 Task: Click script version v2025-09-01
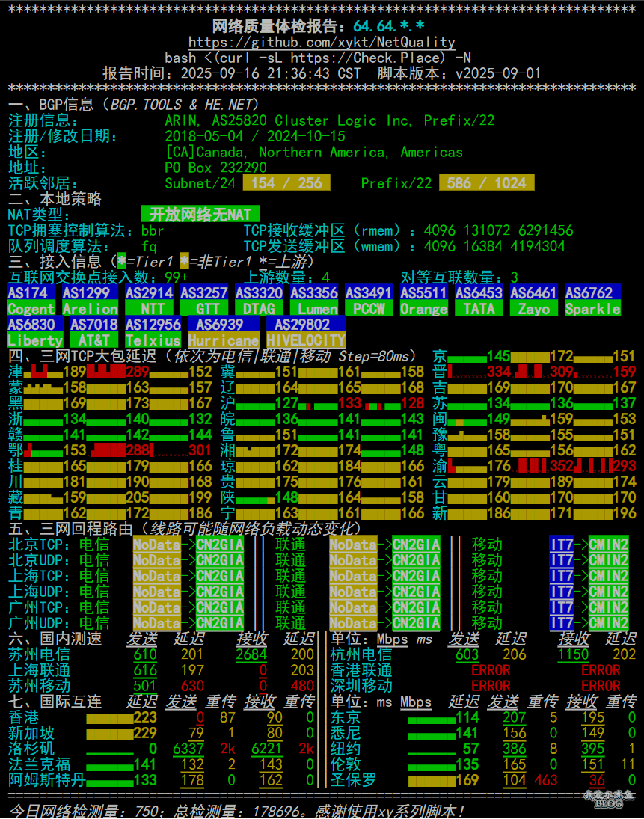tap(498, 73)
